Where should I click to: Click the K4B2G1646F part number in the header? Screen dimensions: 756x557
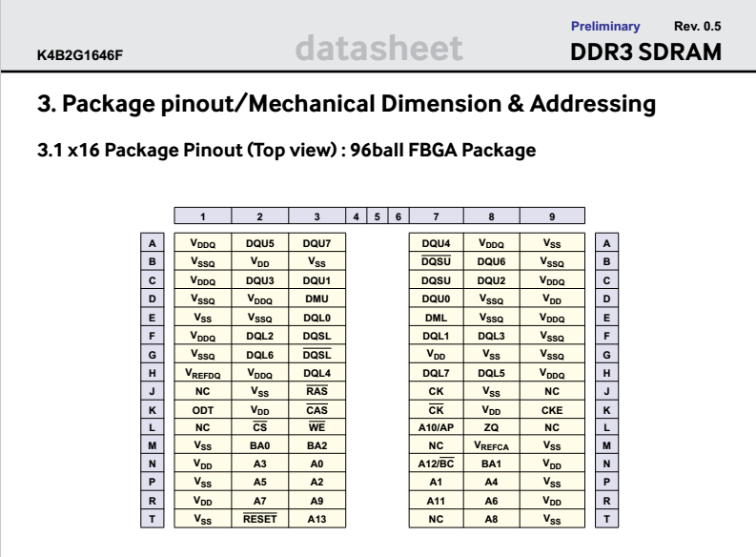(80, 55)
